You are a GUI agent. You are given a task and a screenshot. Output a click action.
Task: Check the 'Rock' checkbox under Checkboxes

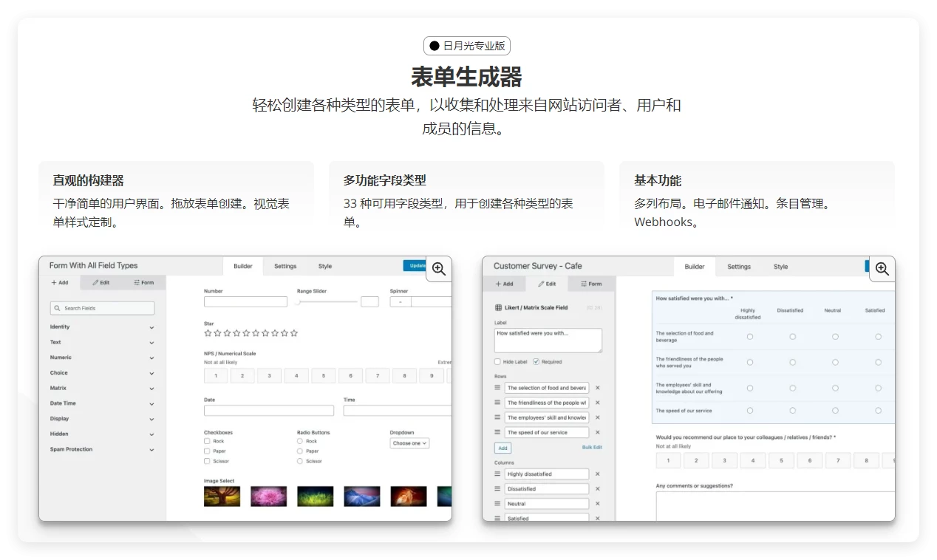pyautogui.click(x=208, y=441)
